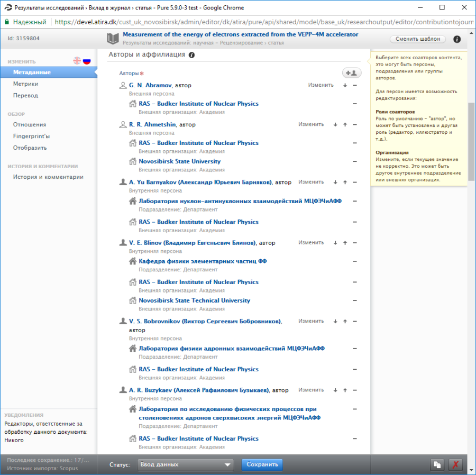The width and height of the screenshot is (476, 475).
Task: Open Отношения in the sidebar
Action: [30, 124]
